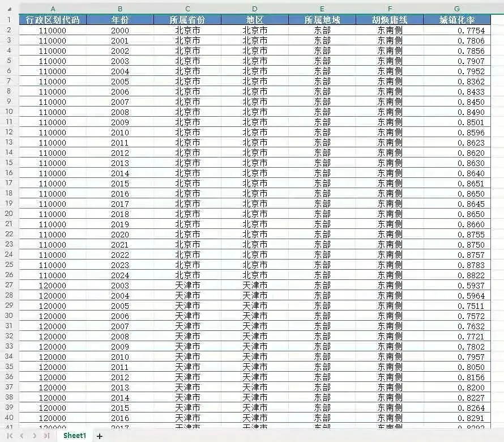504x442 pixels.
Task: Click the 年份 header cell
Action: (120, 20)
